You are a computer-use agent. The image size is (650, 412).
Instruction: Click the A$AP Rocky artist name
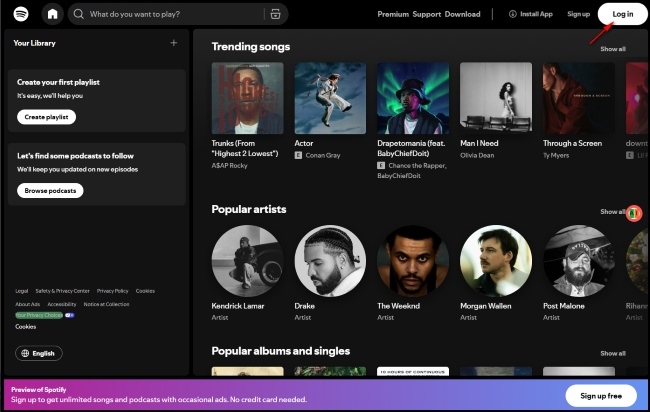coord(229,165)
